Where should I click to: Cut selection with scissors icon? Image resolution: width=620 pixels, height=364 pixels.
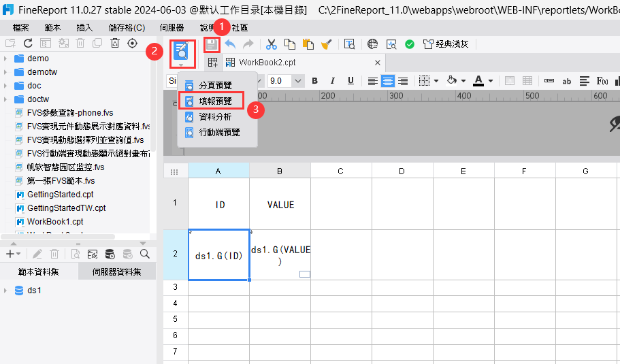tap(272, 44)
